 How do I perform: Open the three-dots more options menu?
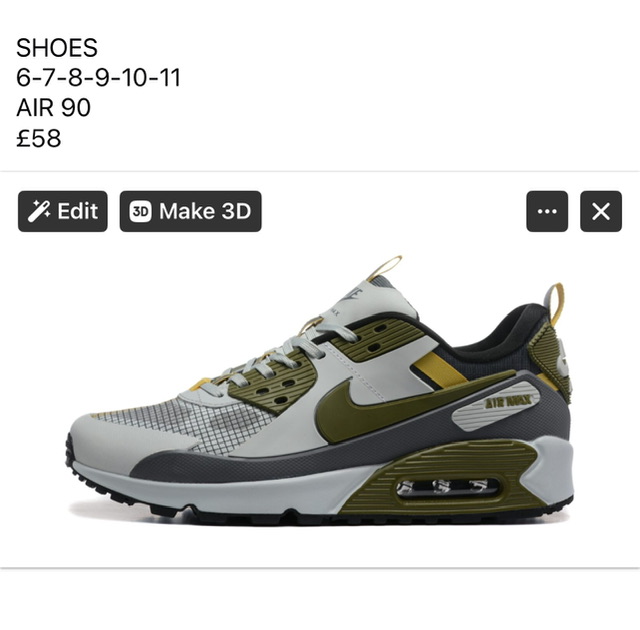pos(547,211)
